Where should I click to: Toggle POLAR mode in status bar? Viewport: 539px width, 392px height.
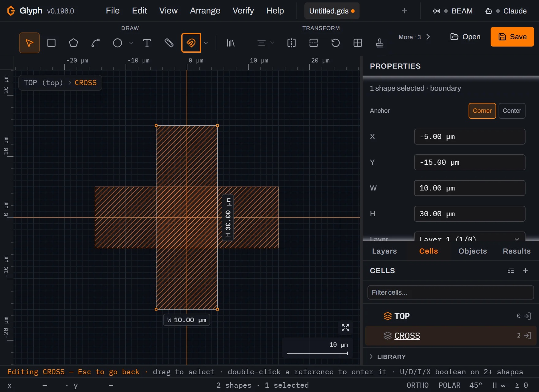tap(449, 385)
